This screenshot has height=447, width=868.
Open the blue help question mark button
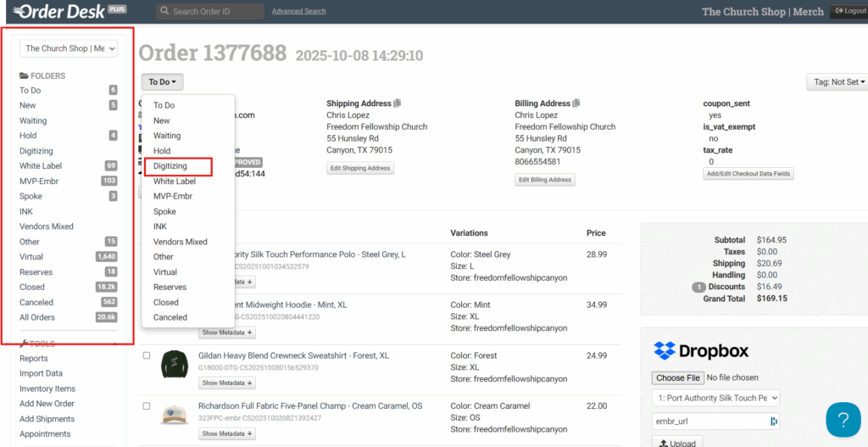(x=843, y=420)
